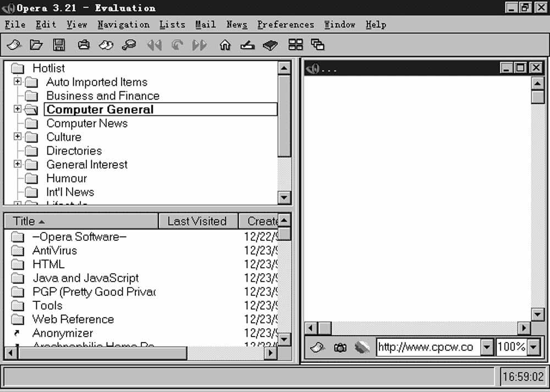Select the Humour folder
The image size is (550, 392).
click(67, 179)
